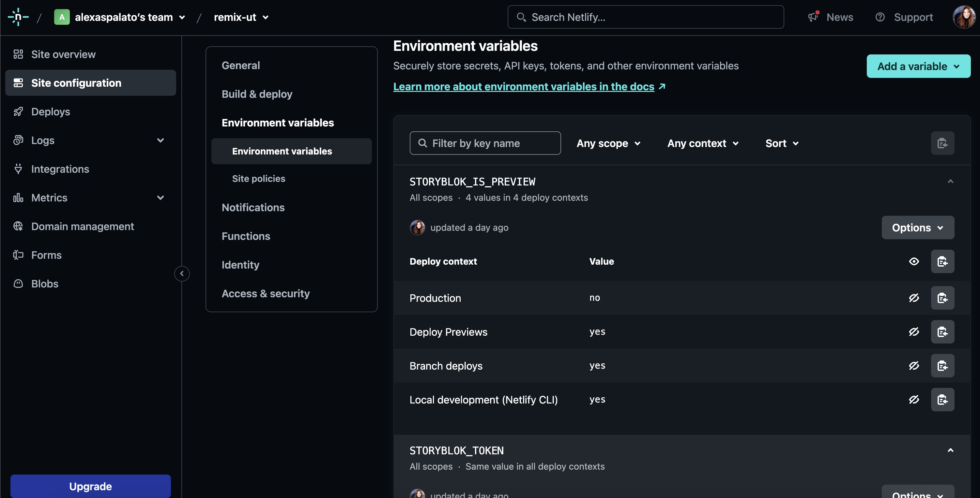The width and height of the screenshot is (980, 498).
Task: Open Domain management in sidebar
Action: (x=82, y=226)
